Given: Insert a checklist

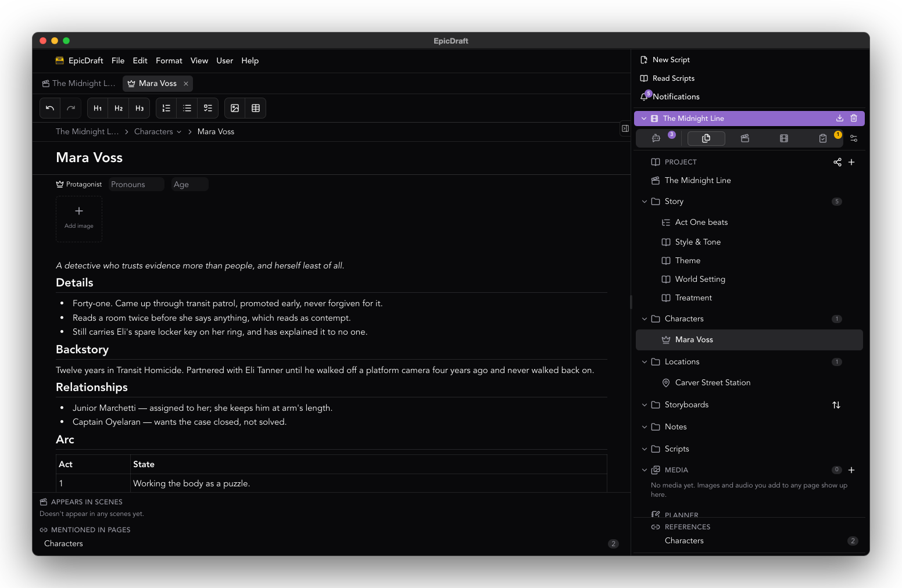Looking at the screenshot, I should coord(208,108).
